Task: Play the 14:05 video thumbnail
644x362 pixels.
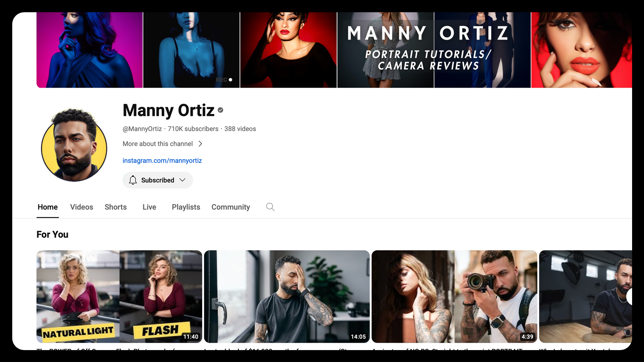Action: pos(287,296)
